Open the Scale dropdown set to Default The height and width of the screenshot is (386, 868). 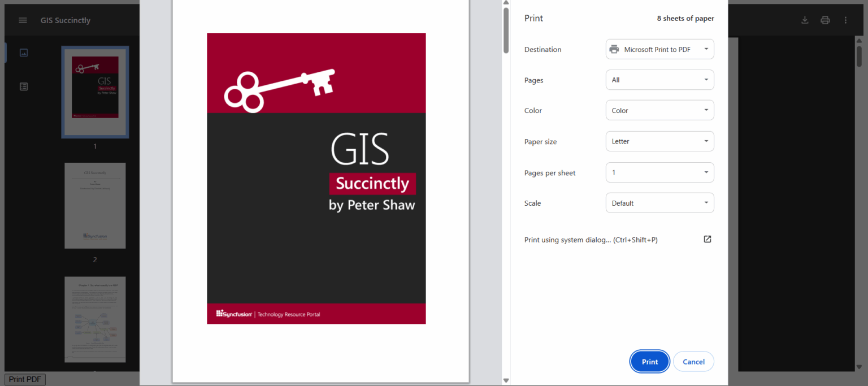[659, 202]
